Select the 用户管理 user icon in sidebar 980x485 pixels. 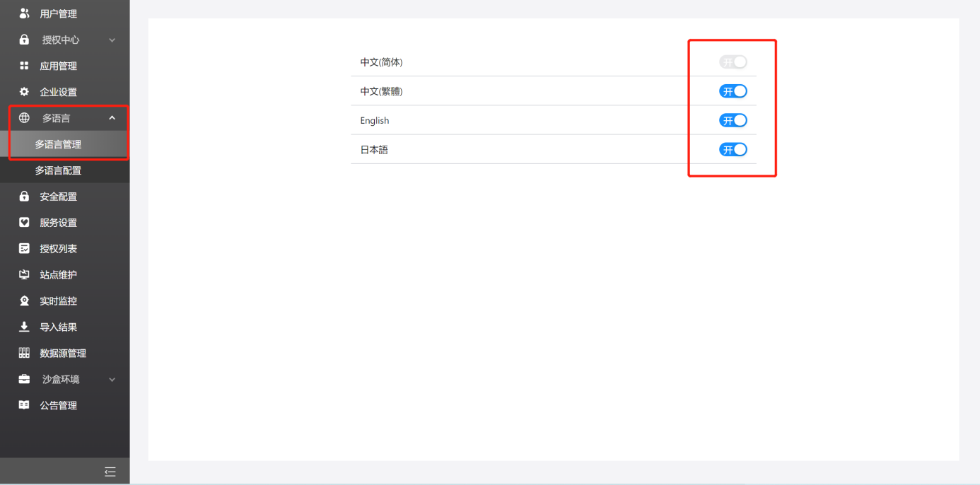pyautogui.click(x=24, y=13)
